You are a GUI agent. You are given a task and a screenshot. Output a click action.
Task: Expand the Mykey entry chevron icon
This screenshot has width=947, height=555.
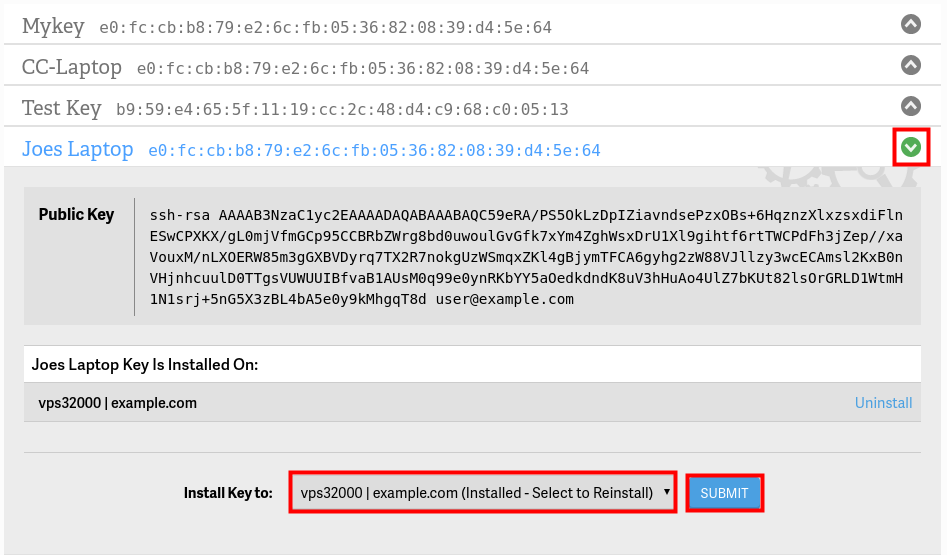[910, 25]
